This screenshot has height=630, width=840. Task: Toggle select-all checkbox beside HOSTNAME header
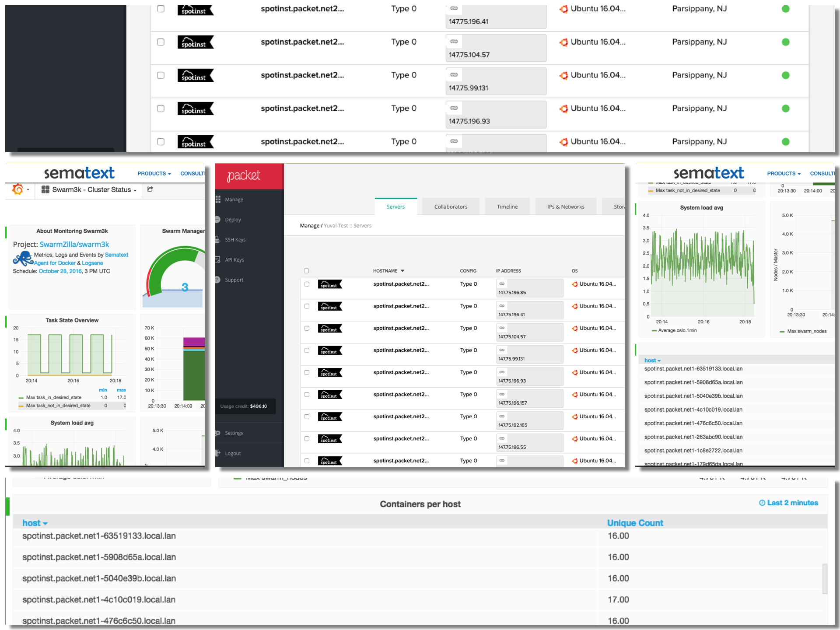tap(306, 271)
